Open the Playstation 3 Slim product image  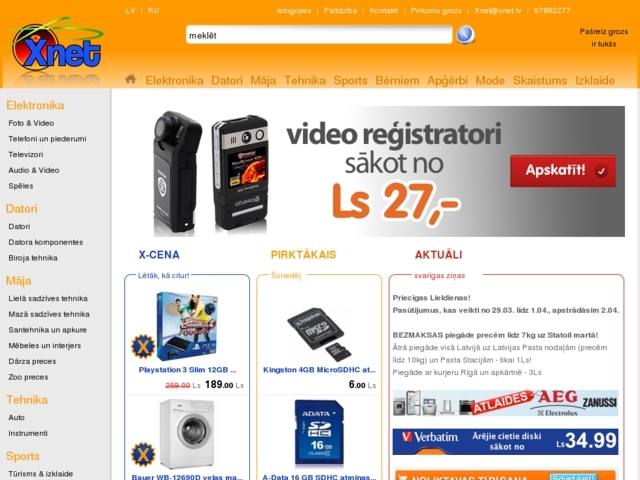click(x=187, y=326)
